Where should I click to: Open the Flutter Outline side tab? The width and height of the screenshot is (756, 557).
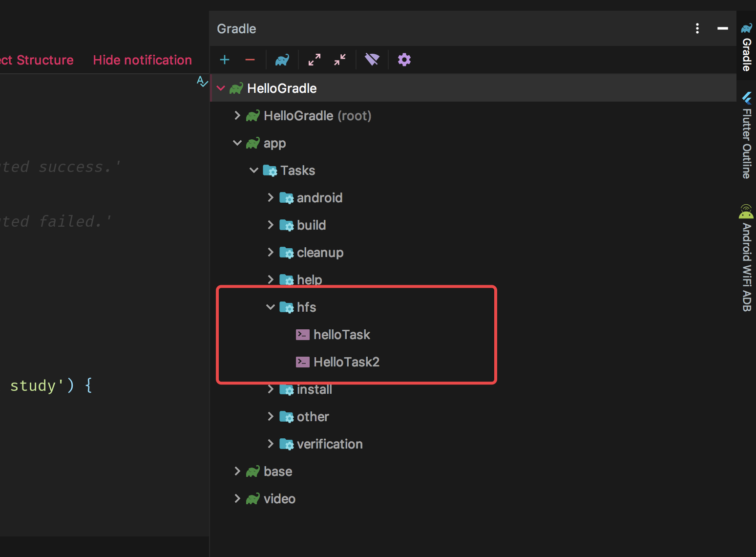click(x=746, y=135)
